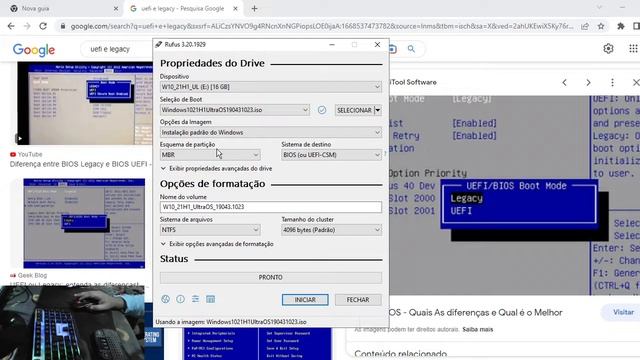Open Rufus About info icon
The width and height of the screenshot is (640, 360).
tap(180, 299)
